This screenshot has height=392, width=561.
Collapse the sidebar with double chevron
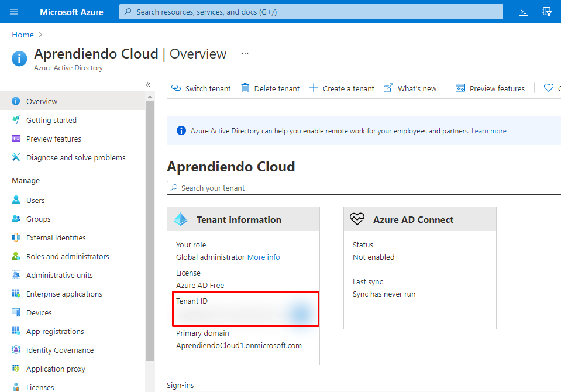point(148,85)
